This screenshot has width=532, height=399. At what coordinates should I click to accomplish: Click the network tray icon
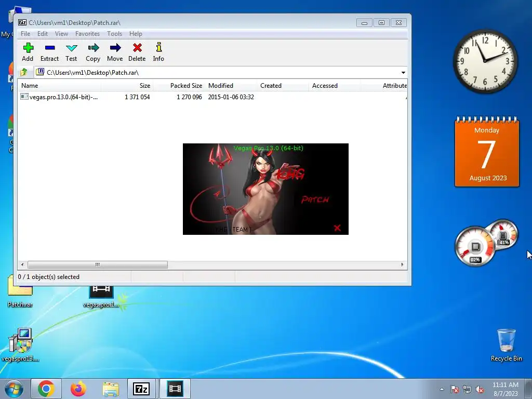point(467,389)
